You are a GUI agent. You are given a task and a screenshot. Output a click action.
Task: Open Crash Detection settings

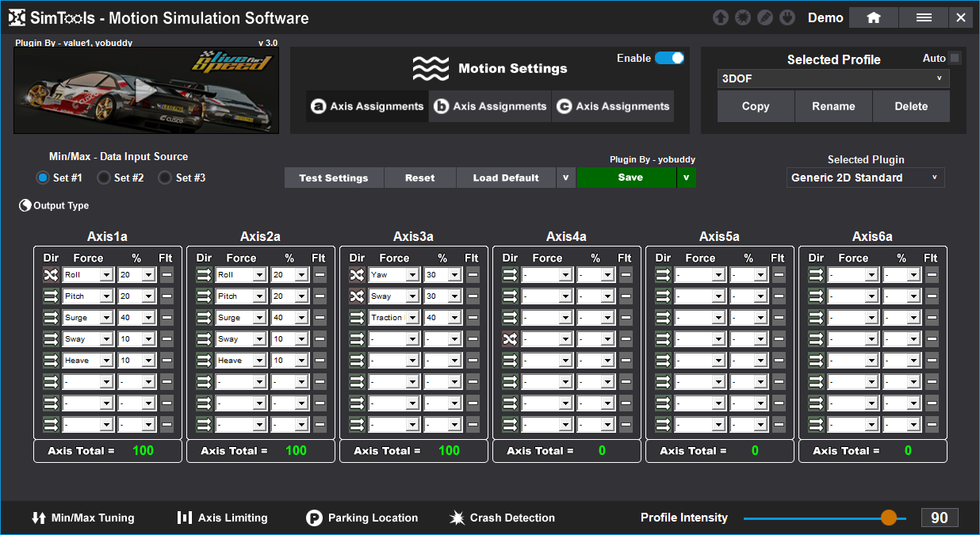pos(502,518)
